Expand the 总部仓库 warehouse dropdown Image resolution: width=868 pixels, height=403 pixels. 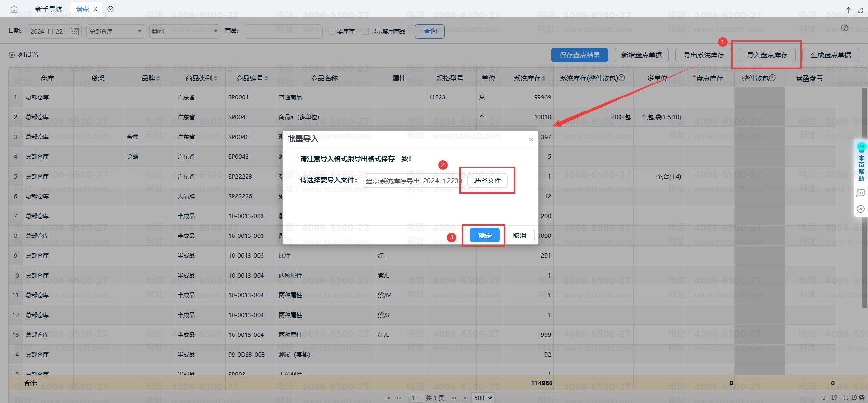[x=115, y=31]
